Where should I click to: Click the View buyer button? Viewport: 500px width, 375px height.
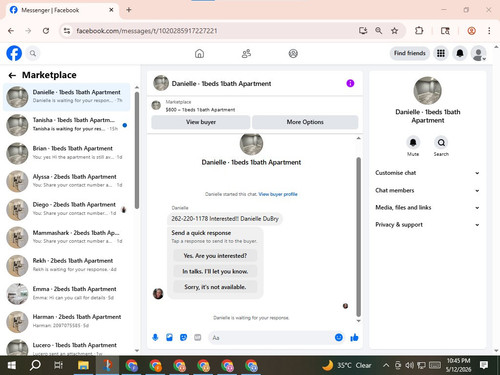tap(201, 122)
